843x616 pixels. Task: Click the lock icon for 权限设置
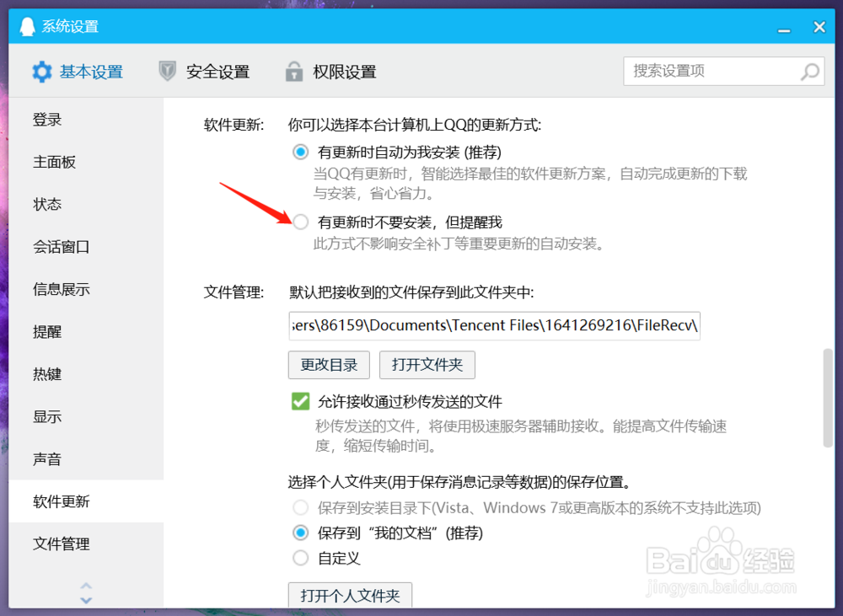pyautogui.click(x=293, y=71)
